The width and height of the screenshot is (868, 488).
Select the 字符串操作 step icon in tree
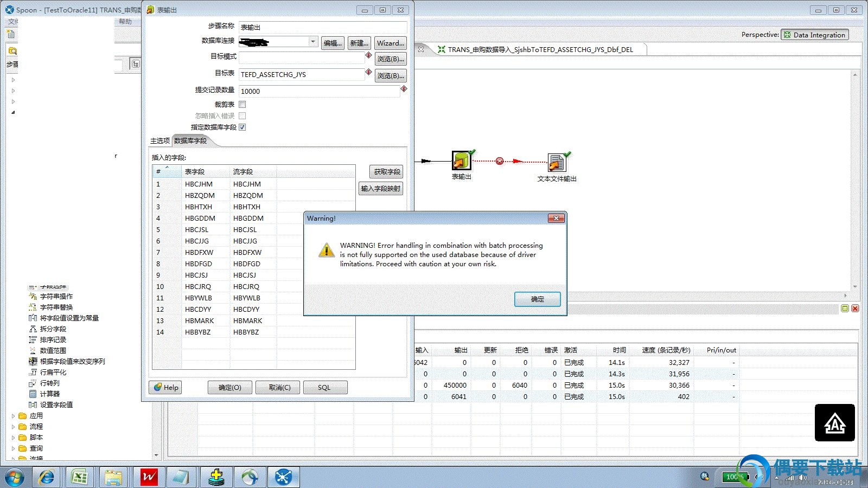tap(33, 296)
